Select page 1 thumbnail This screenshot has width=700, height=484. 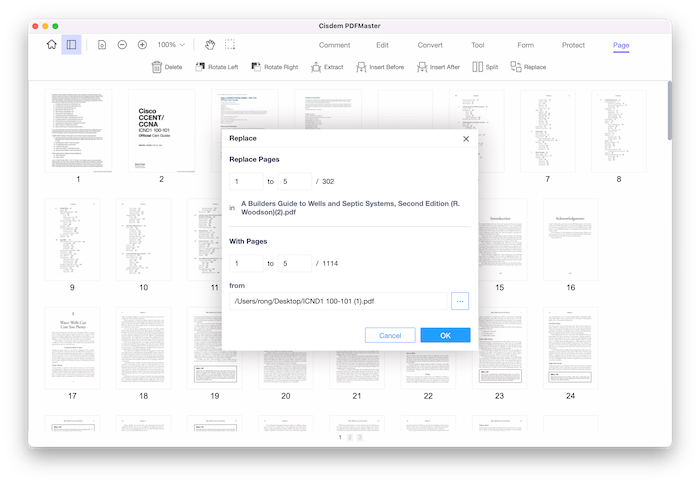[x=78, y=131]
